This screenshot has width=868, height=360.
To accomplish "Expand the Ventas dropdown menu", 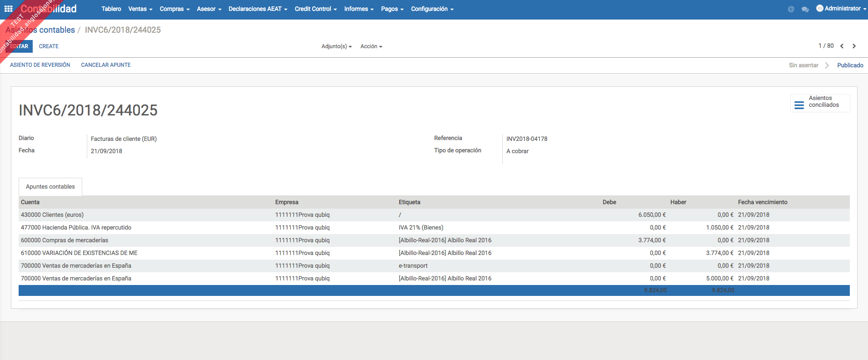I will click(x=140, y=9).
